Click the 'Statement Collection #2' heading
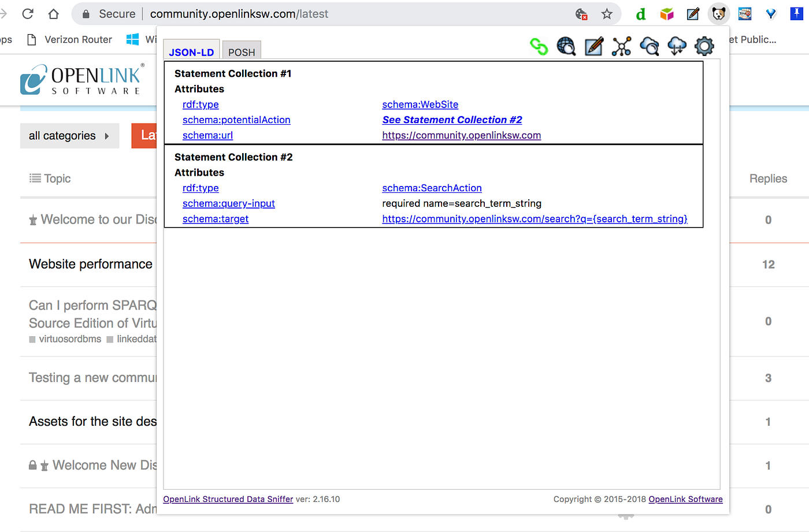Screen dimensions: 809x532 (233, 157)
